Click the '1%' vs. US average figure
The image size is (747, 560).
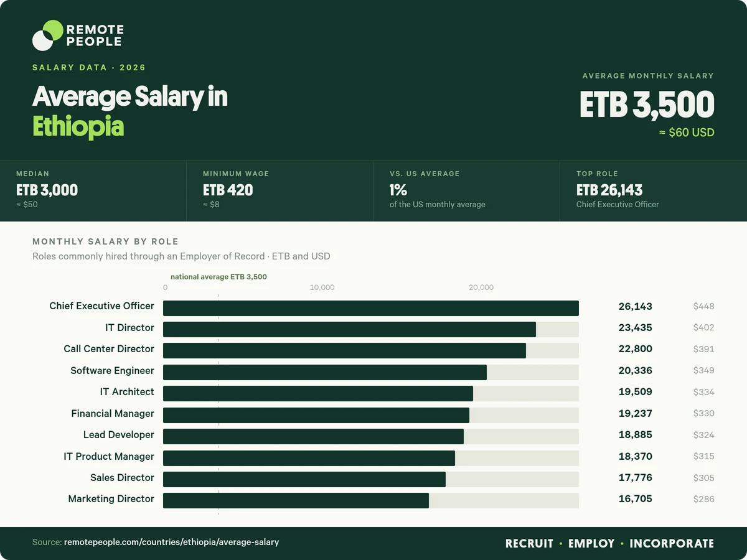click(x=398, y=190)
